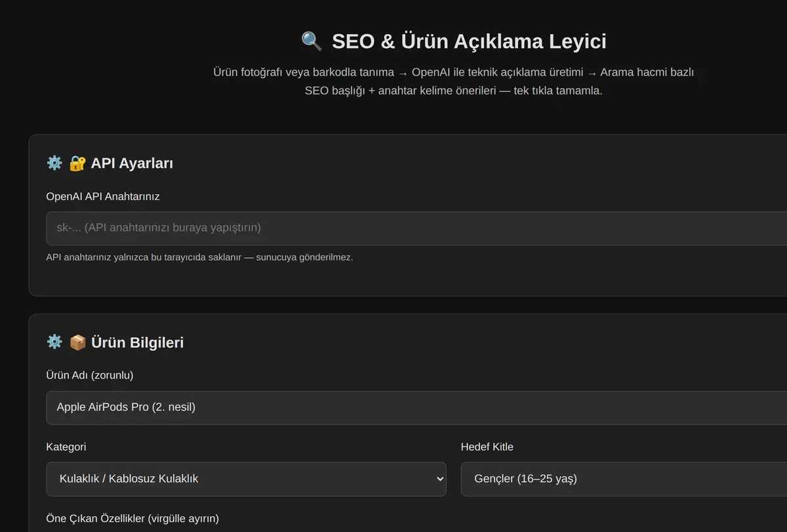Click the magnifying glass icon in the page title
Image resolution: width=787 pixels, height=532 pixels.
(312, 41)
